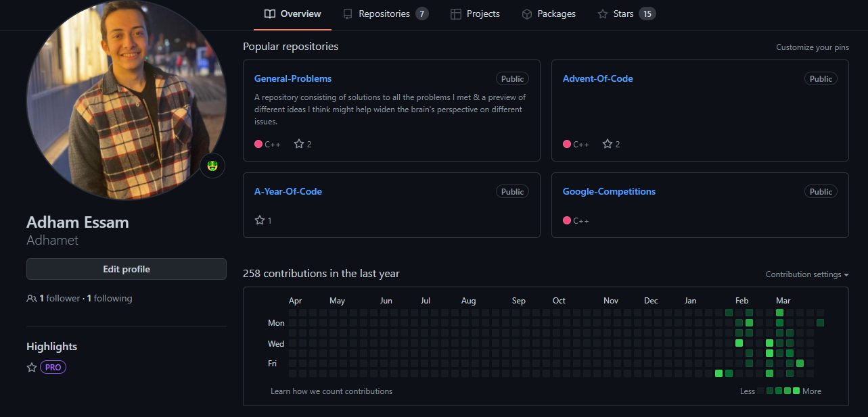This screenshot has height=417, width=868.
Task: Click the followers people icon under Edit profile
Action: [31, 298]
